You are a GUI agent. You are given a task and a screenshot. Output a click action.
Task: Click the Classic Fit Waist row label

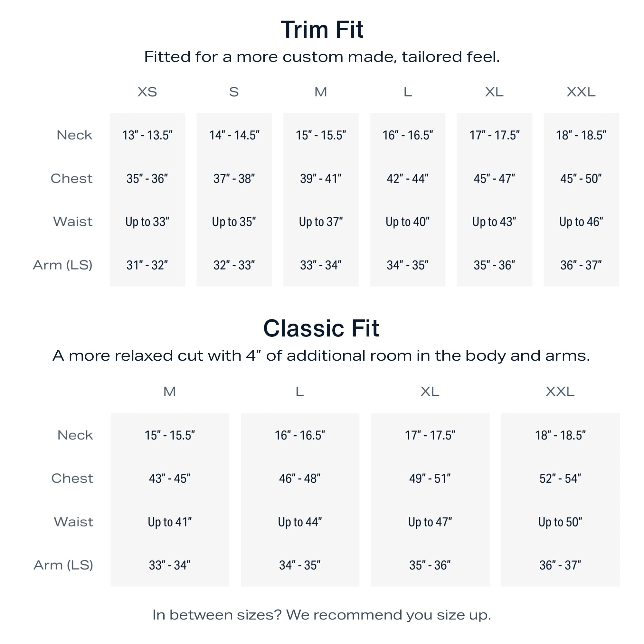coord(73,522)
